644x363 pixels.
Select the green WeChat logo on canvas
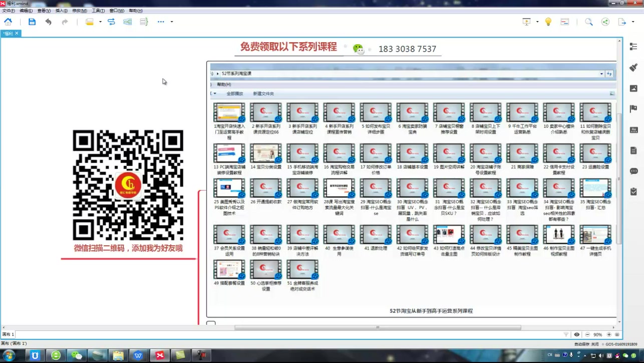[x=358, y=49]
